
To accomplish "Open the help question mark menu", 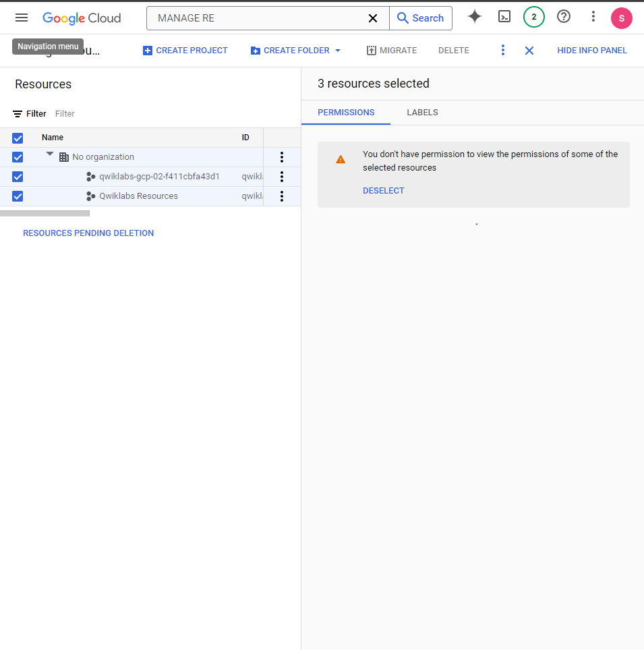I will tap(564, 17).
